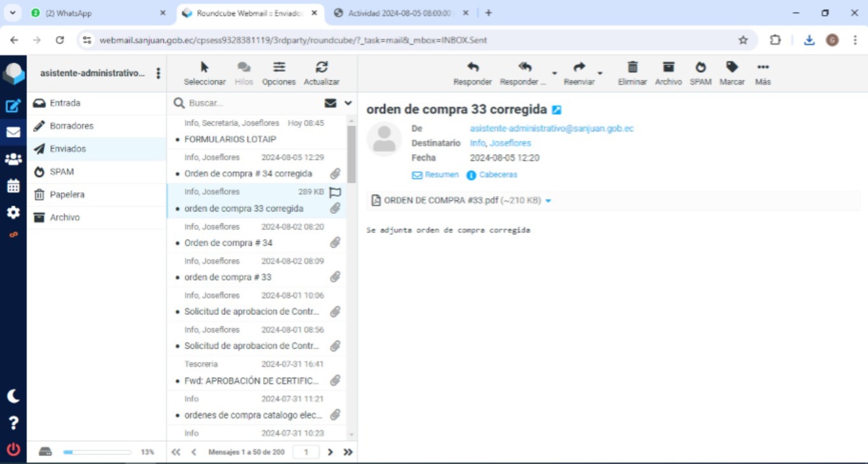Click the Reenviar forward icon
The image size is (868, 464).
(578, 67)
